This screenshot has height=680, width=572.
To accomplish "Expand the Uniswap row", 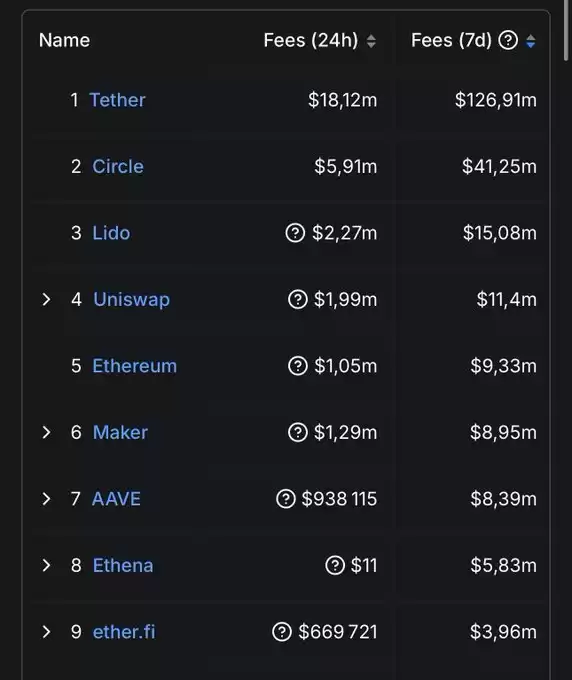I will pos(46,299).
